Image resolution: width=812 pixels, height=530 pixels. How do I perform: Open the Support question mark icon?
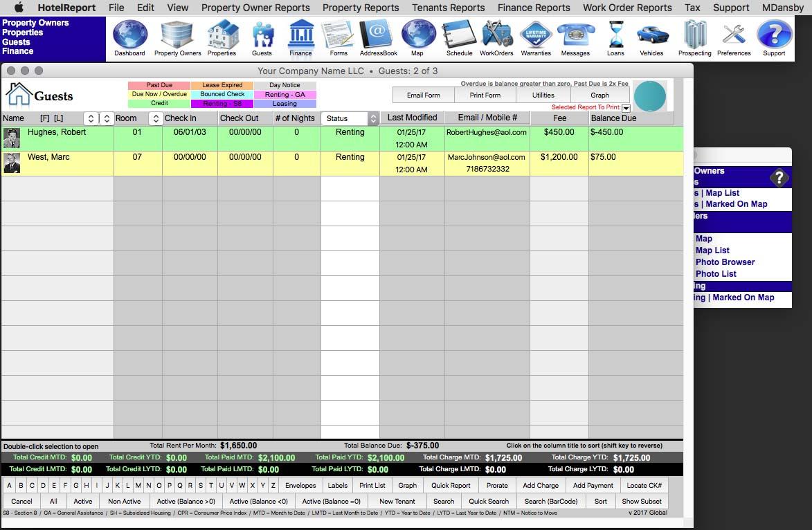click(x=774, y=34)
